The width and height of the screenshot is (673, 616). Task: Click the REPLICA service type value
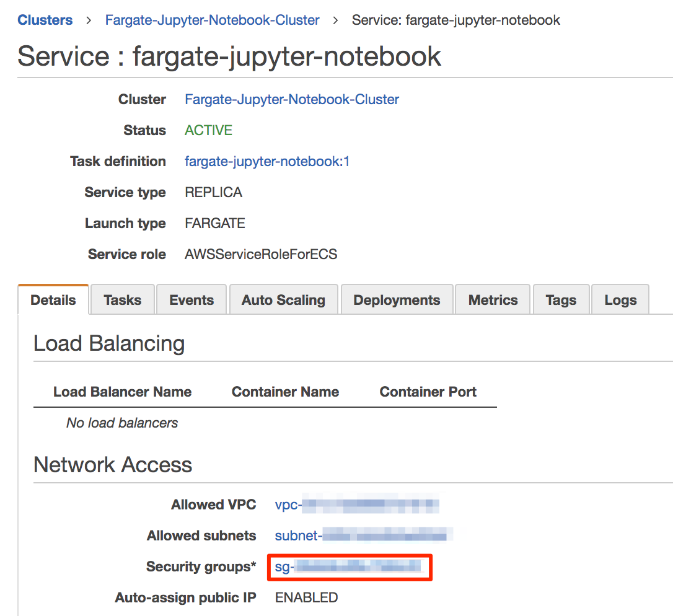pos(214,192)
